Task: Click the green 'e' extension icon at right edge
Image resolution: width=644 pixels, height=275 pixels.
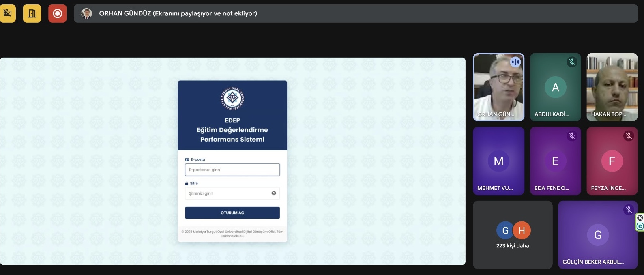Action: [x=640, y=226]
